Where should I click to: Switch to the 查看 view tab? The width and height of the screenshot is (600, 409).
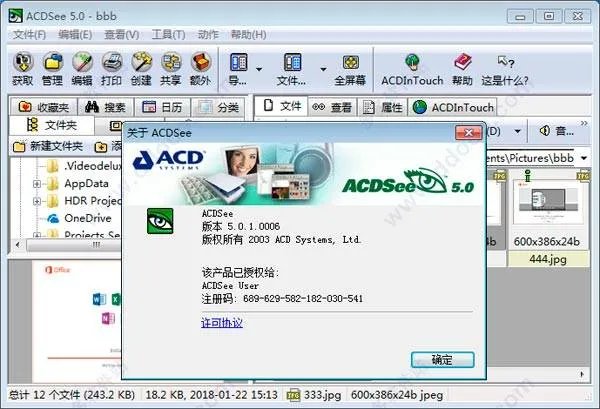pyautogui.click(x=332, y=108)
